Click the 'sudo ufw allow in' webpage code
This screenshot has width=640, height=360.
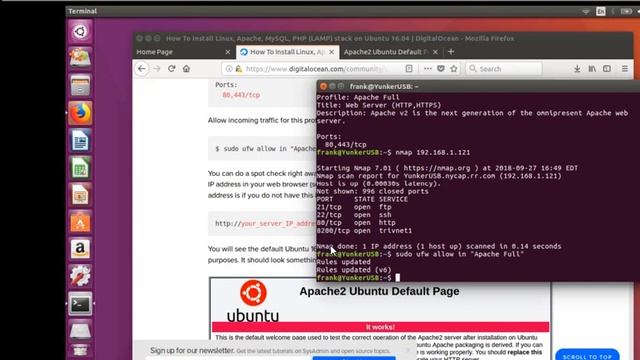[266, 149]
